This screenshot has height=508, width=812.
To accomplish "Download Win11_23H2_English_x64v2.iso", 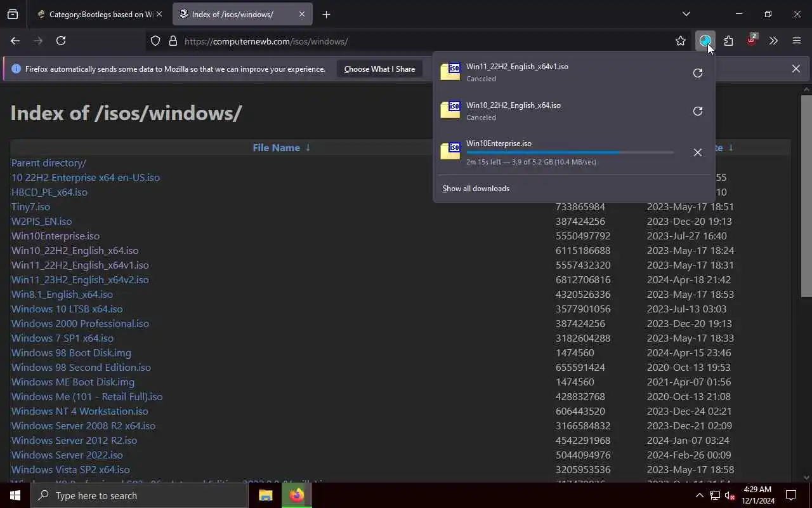I will (x=80, y=279).
